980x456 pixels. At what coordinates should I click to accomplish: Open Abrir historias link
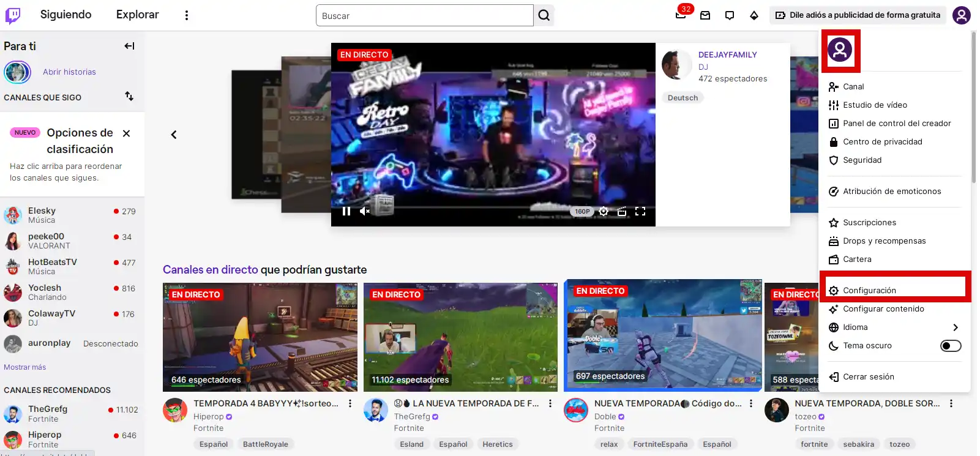69,72
